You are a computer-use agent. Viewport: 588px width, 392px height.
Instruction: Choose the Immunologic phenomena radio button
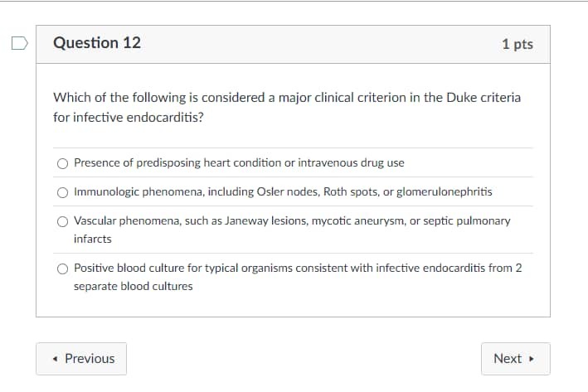pyautogui.click(x=63, y=192)
